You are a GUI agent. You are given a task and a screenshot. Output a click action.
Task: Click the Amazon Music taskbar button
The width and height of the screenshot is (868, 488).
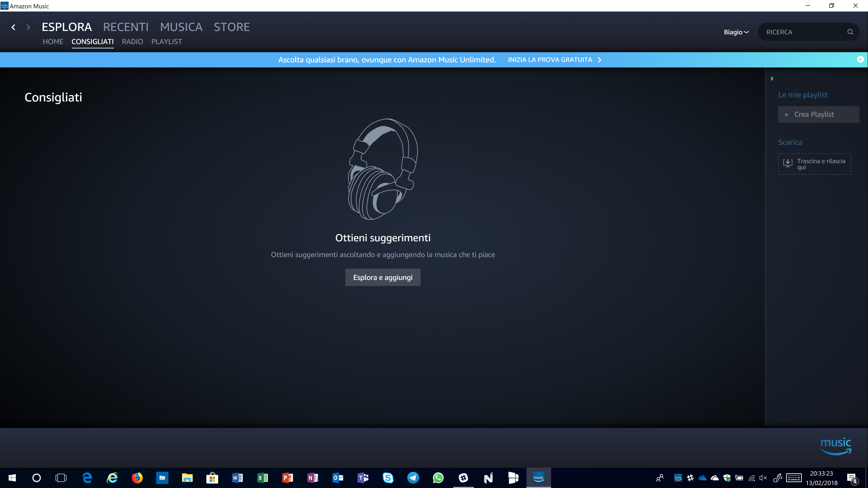pyautogui.click(x=538, y=478)
